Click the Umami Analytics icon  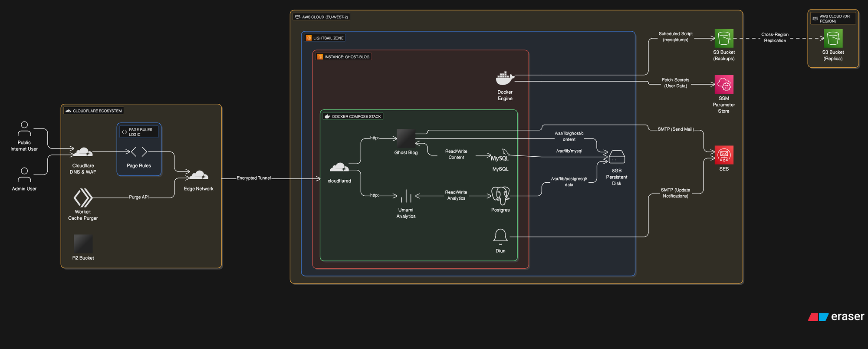point(406,196)
